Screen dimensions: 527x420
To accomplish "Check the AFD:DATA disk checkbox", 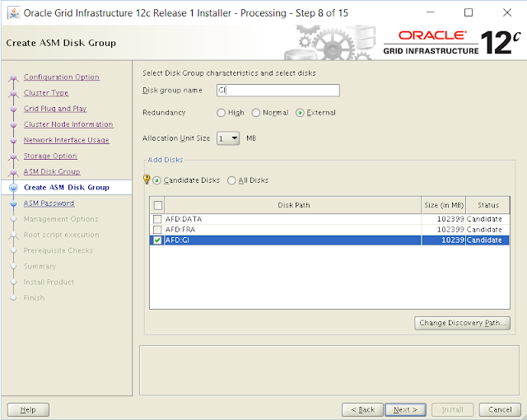I will click(x=157, y=219).
